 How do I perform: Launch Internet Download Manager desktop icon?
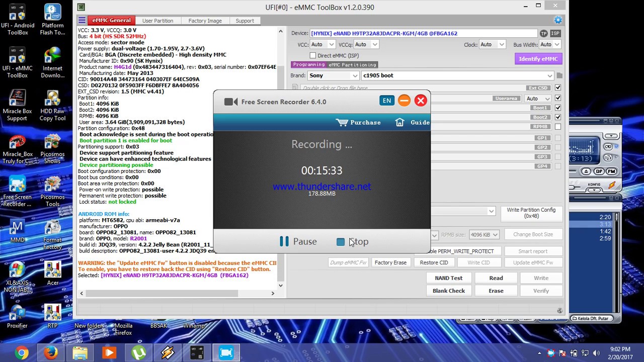point(53,63)
